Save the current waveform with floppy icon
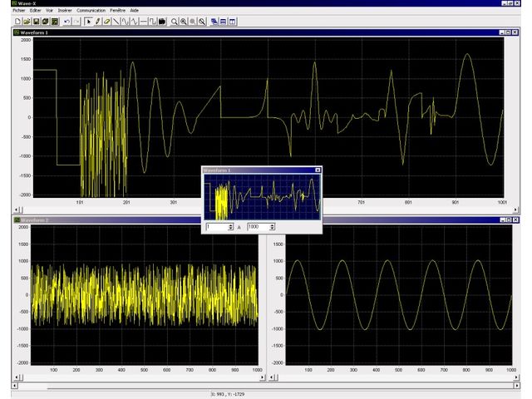The image size is (532, 399). pos(36,22)
